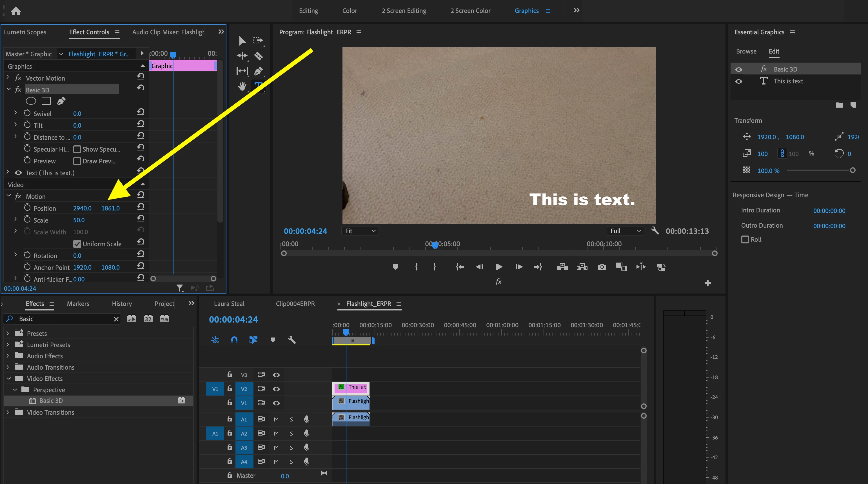This screenshot has height=484, width=868.
Task: Open the Fit zoom level dropdown
Action: click(x=360, y=231)
